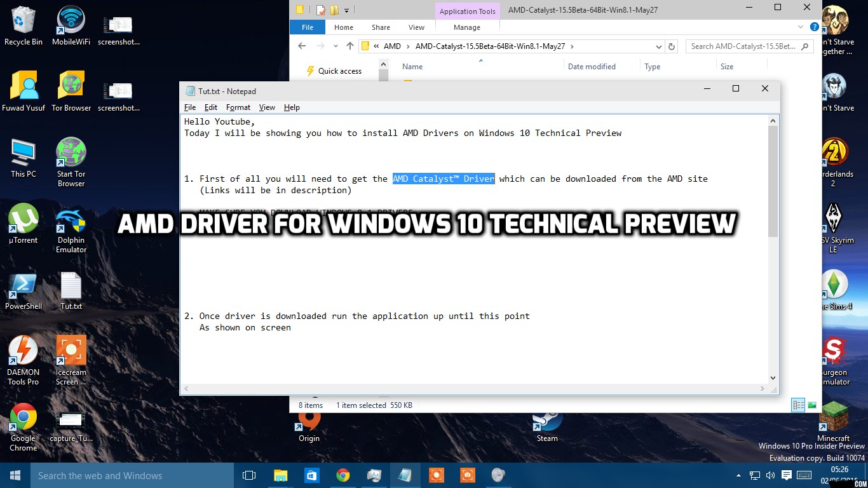This screenshot has width=868, height=488.
Task: Open the Google Chrome desktop shortcut
Action: click(x=24, y=427)
